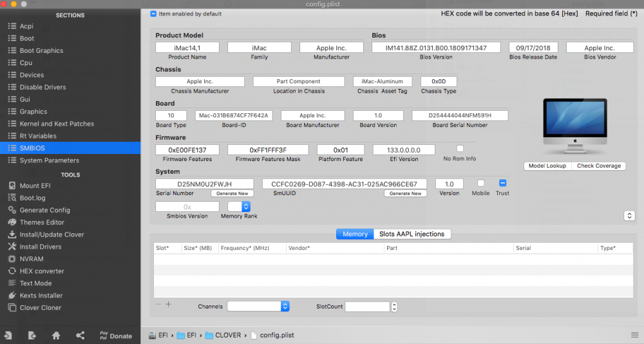
Task: Click the product model picker stepper below iMac image
Action: tap(629, 216)
